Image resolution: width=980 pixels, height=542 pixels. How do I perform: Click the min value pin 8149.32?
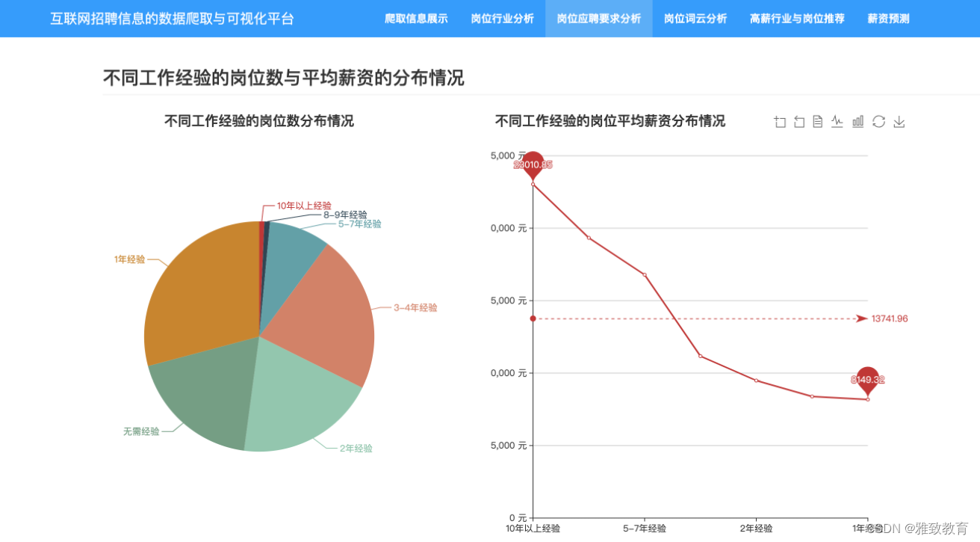pos(867,380)
